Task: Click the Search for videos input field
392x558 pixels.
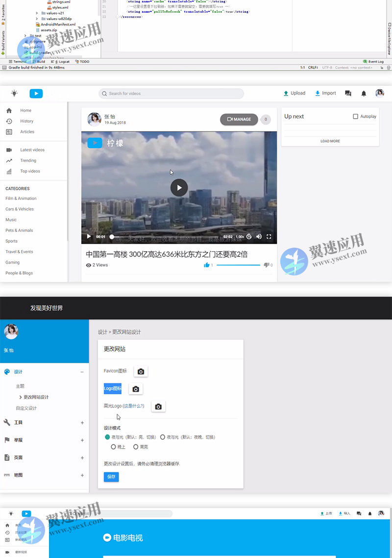Action: 171,93
